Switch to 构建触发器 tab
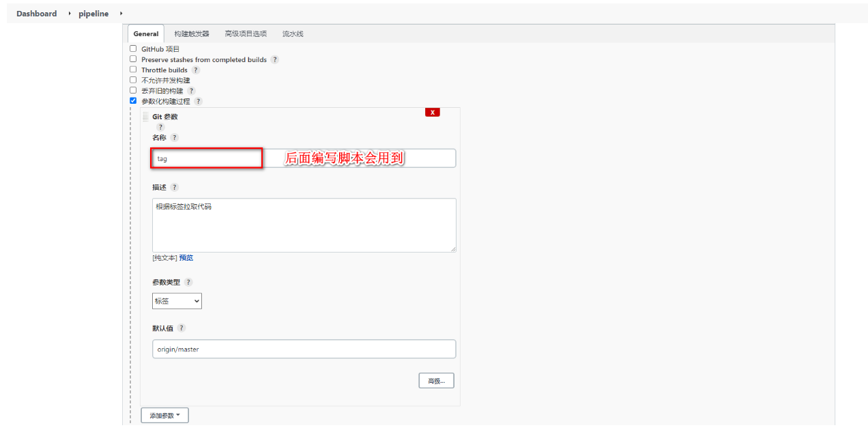Screen dimensions: 868x430 pyautogui.click(x=192, y=33)
